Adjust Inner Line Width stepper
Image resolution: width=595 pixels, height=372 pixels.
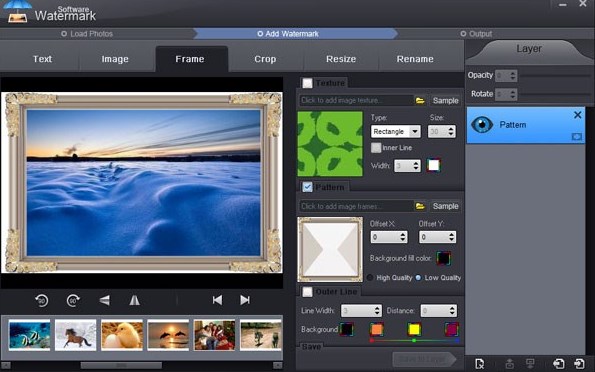click(407, 166)
